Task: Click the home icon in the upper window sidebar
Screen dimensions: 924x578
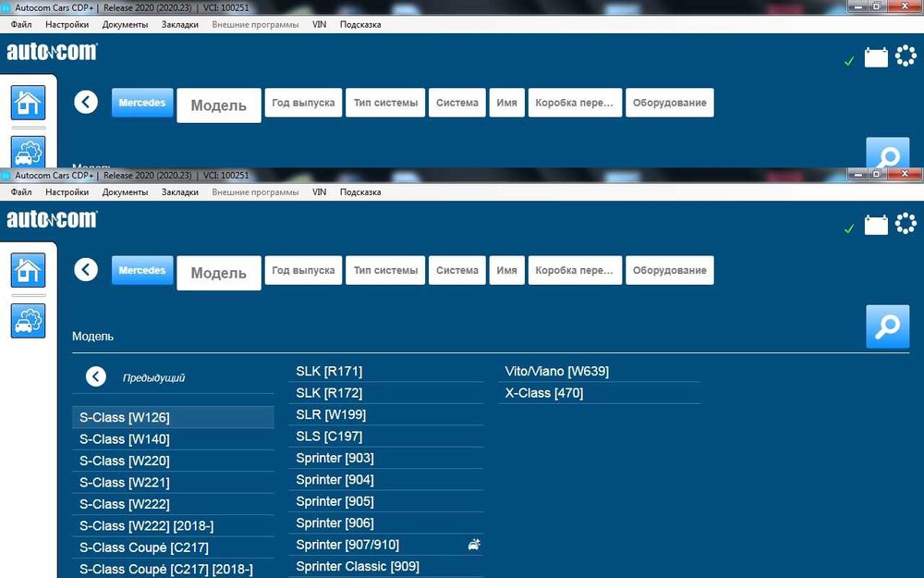Action: click(28, 103)
